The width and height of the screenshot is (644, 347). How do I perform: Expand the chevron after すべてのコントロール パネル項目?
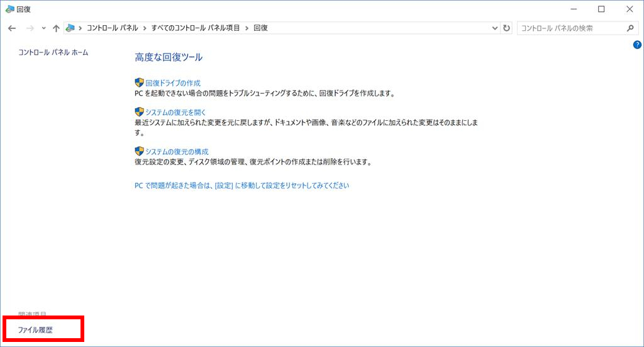pos(247,28)
